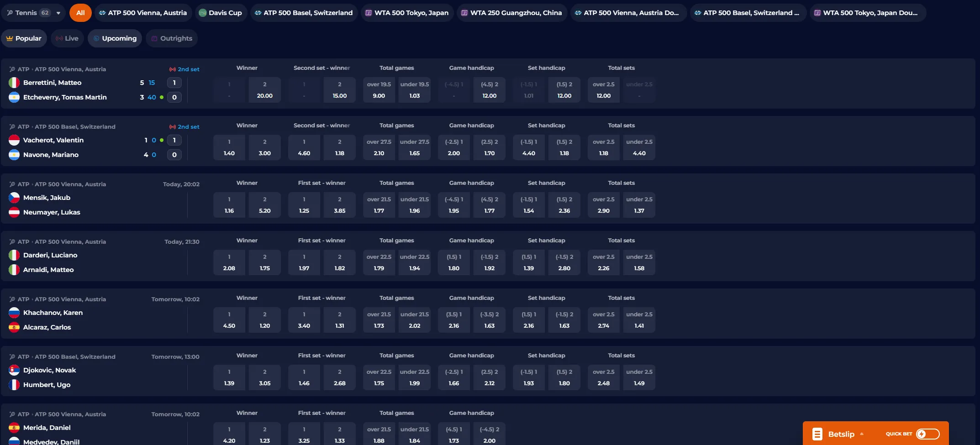
Task: Click Argentina flag next to Etcheverry
Action: pos(14,97)
